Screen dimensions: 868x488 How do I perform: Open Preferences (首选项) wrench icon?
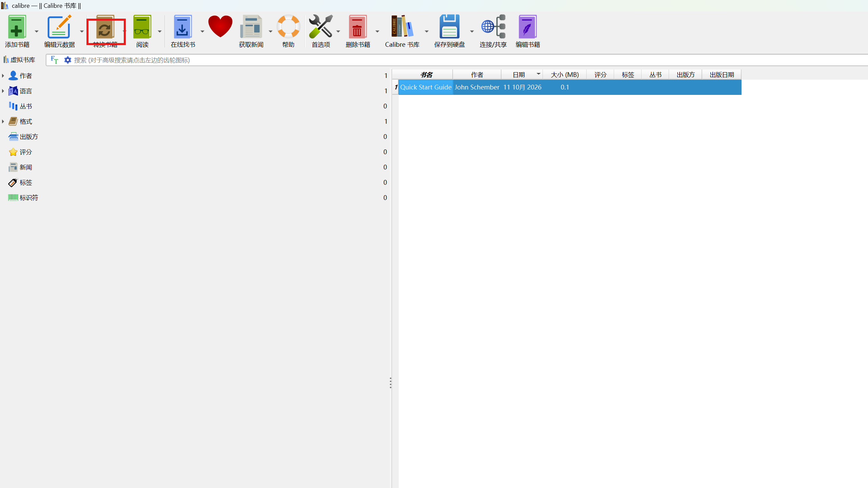tap(321, 26)
